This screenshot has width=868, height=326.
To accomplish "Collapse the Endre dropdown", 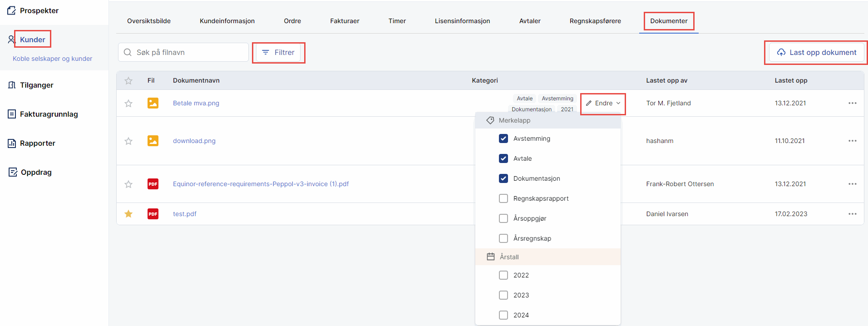I will 603,104.
